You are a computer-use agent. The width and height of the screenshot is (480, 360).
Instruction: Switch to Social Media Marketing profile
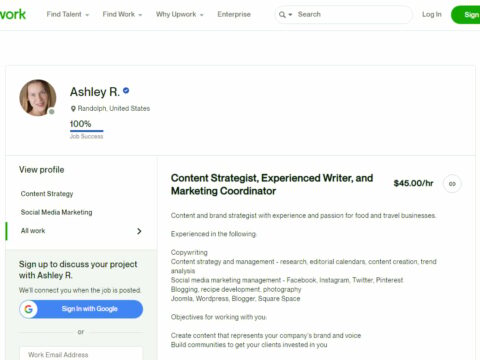tap(57, 212)
